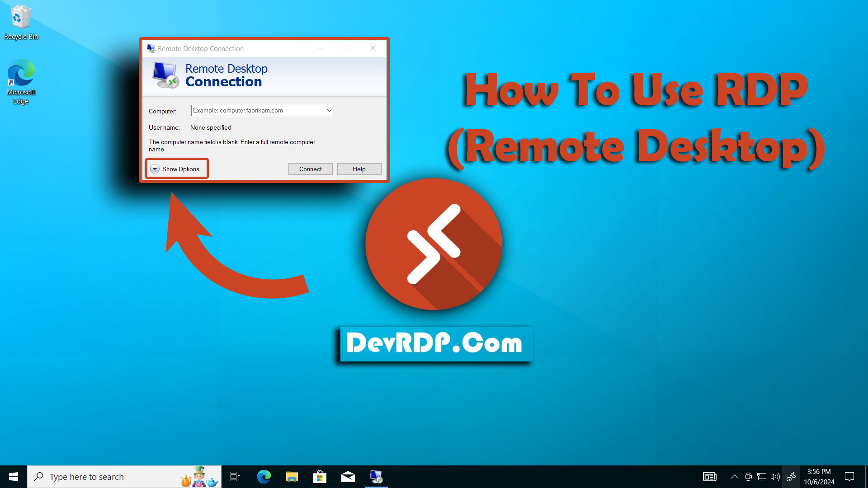Screen dimensions: 868x488
Task: Open Task View from the taskbar
Action: [235, 476]
